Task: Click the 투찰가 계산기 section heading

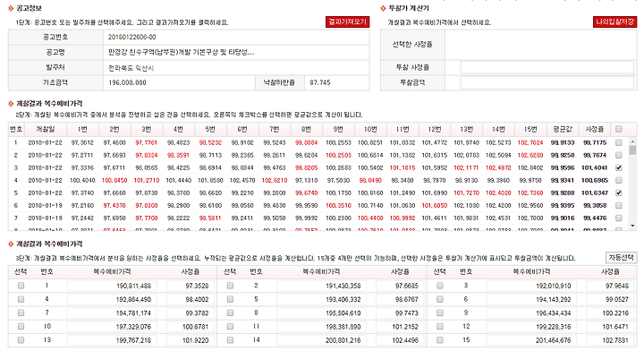Action: pos(408,8)
